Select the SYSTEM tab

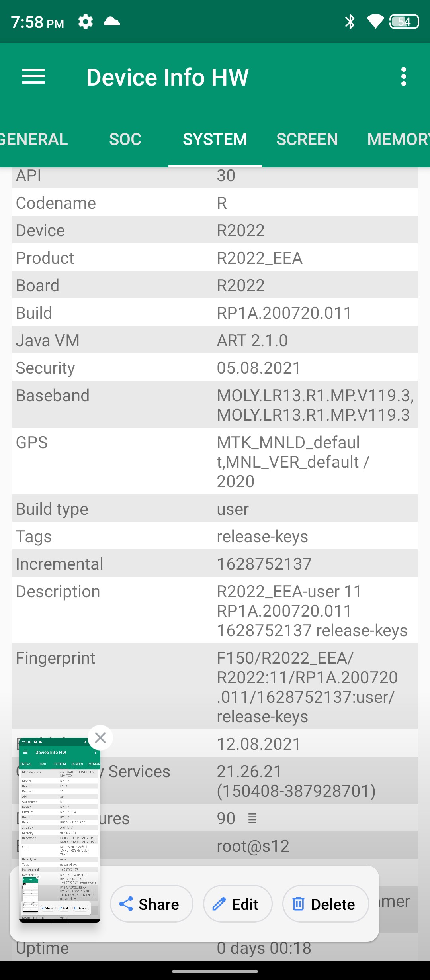[215, 139]
